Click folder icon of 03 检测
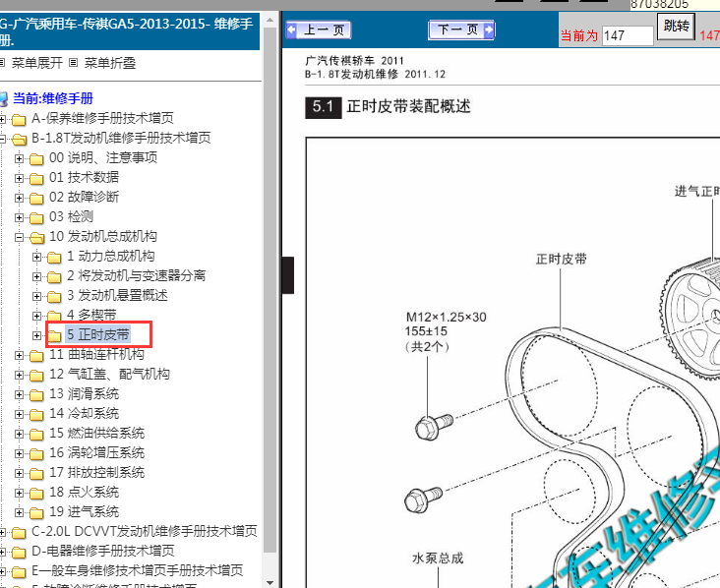The height and width of the screenshot is (588, 720). tap(36, 218)
